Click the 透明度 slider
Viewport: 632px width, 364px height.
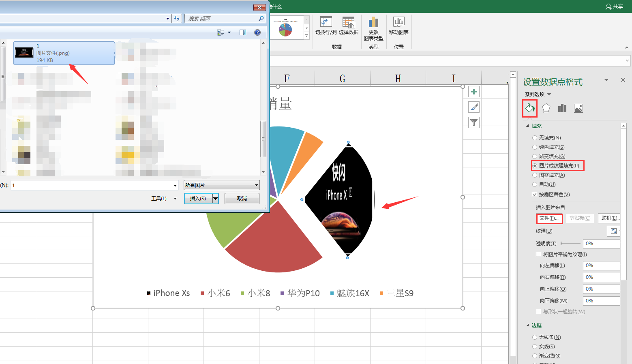tap(570, 244)
